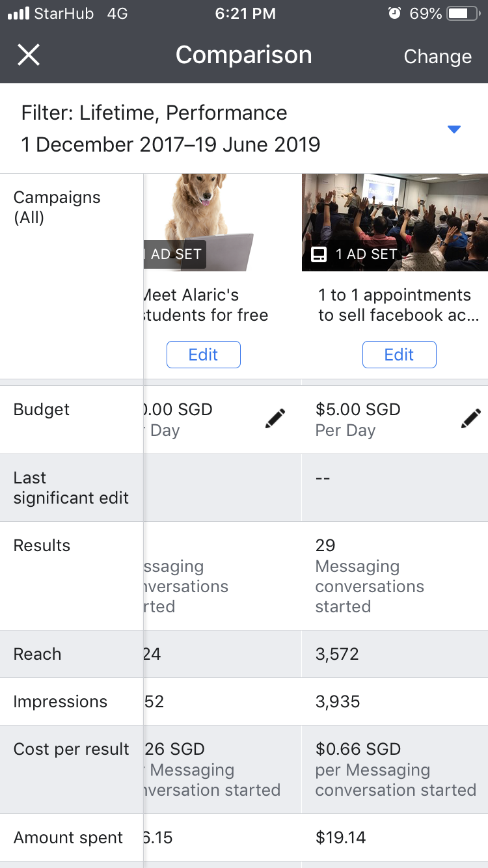
Task: Tap the date range 1 December 2017–19 June 2019
Action: [x=170, y=144]
